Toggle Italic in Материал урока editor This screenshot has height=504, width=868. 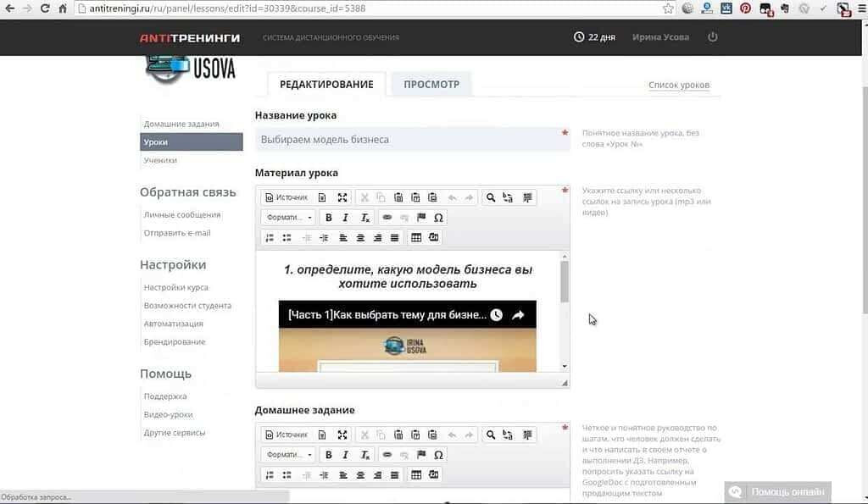pyautogui.click(x=346, y=218)
